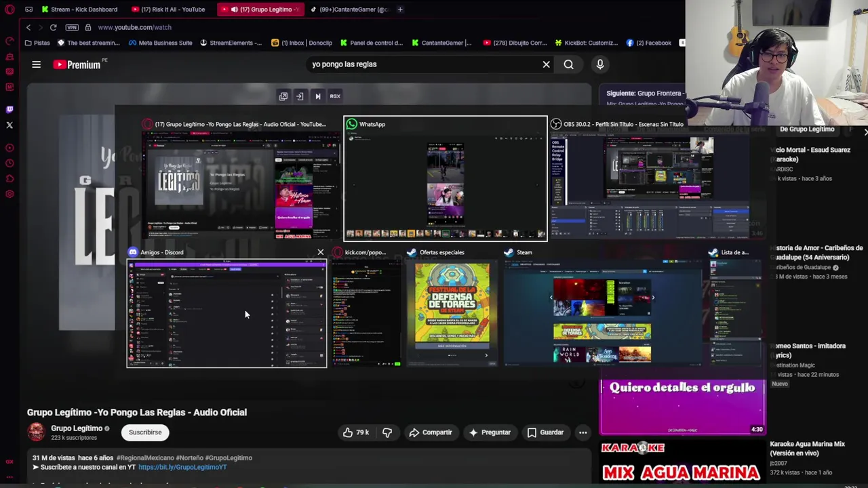Clear the YouTube search text with X

pos(546,64)
